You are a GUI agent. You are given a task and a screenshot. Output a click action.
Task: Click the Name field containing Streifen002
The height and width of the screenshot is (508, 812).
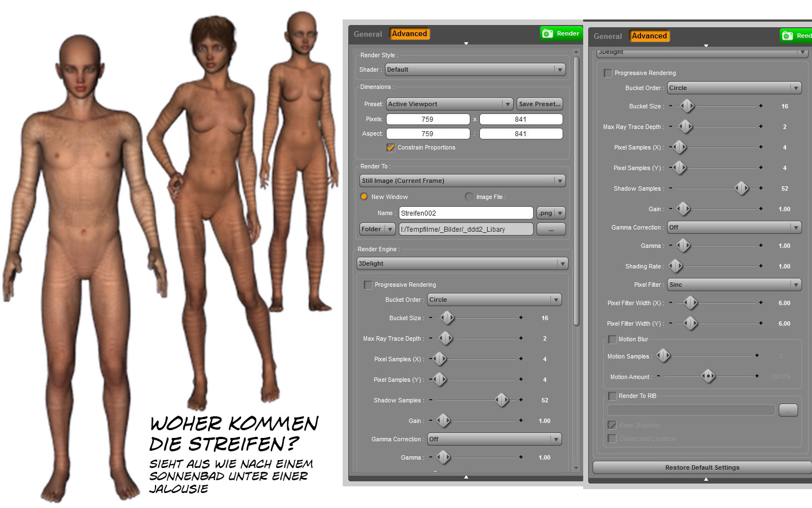[466, 213]
